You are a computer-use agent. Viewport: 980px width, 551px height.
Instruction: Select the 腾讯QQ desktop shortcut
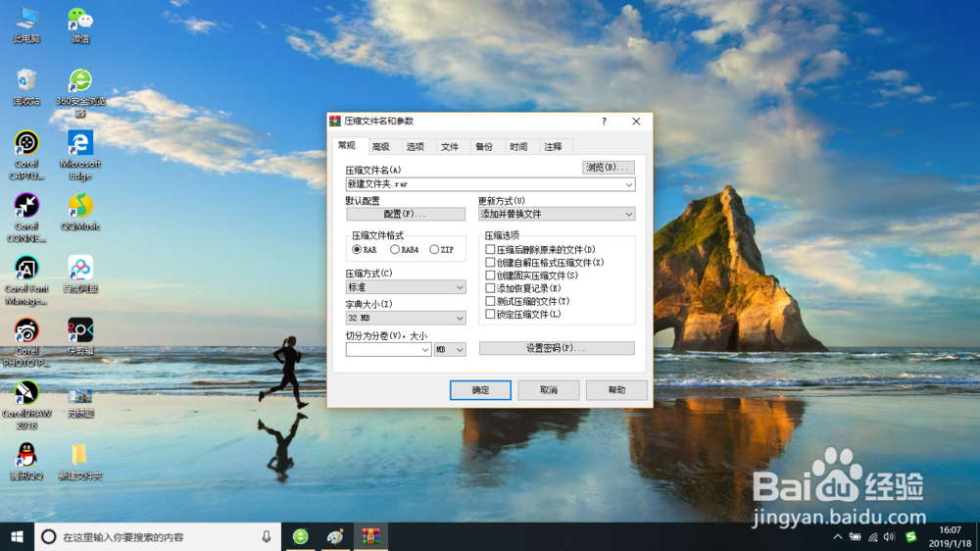coord(26,462)
